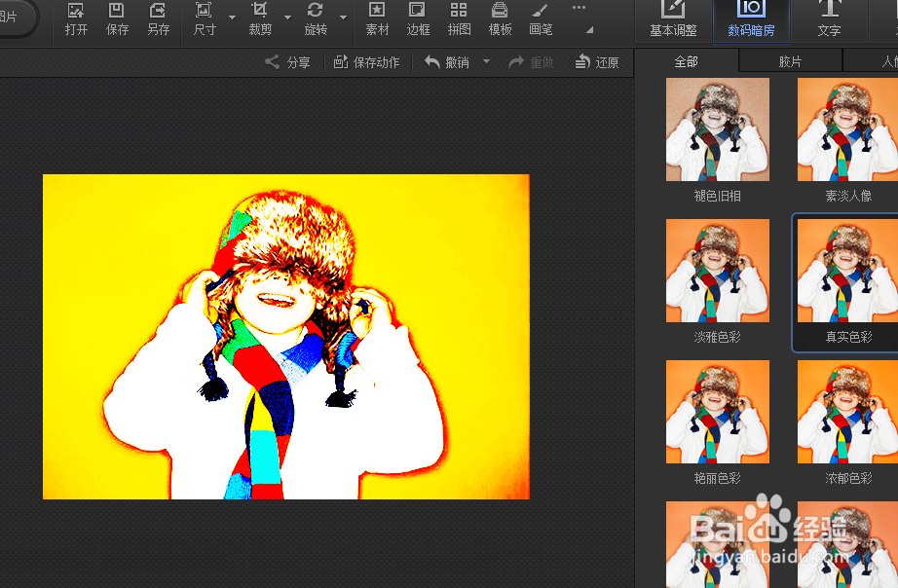
Task: Apply the 褪色旧相 filter thumbnail
Action: pyautogui.click(x=717, y=129)
